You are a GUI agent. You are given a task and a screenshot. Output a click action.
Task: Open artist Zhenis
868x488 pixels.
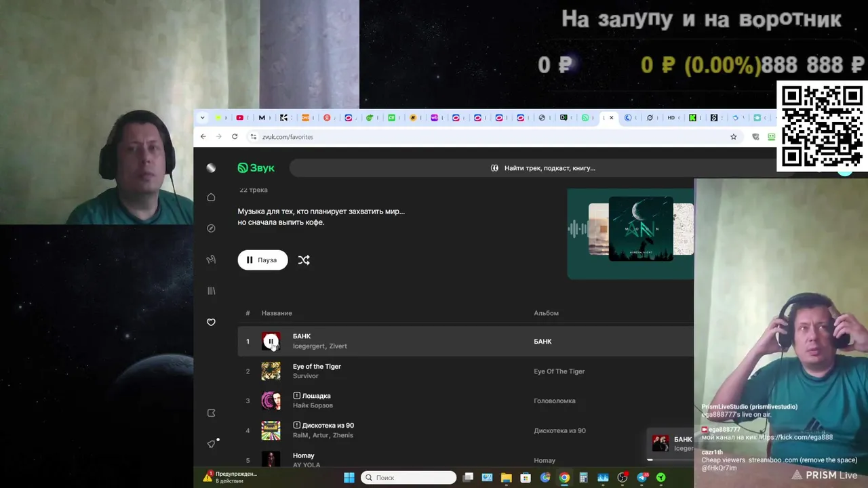(x=342, y=435)
